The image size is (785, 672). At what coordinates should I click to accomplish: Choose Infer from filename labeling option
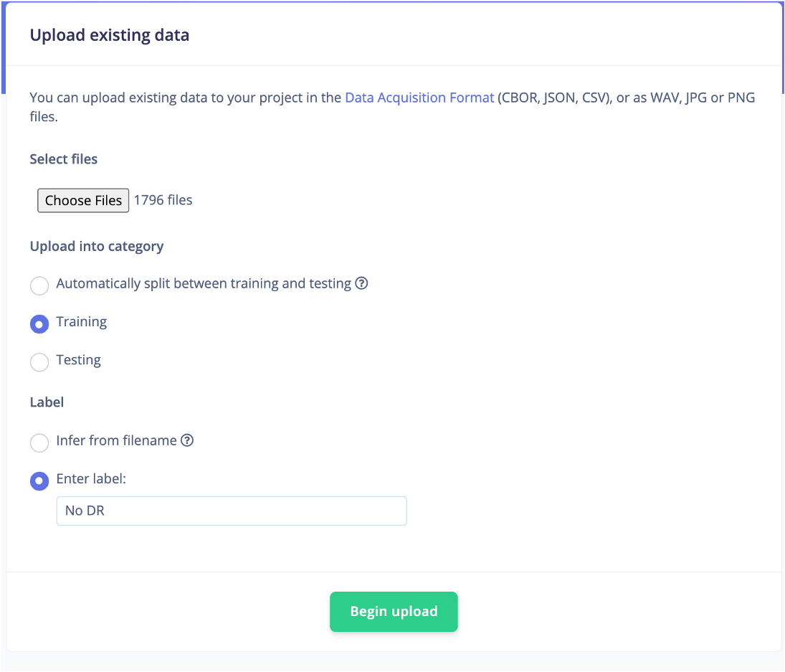(39, 443)
